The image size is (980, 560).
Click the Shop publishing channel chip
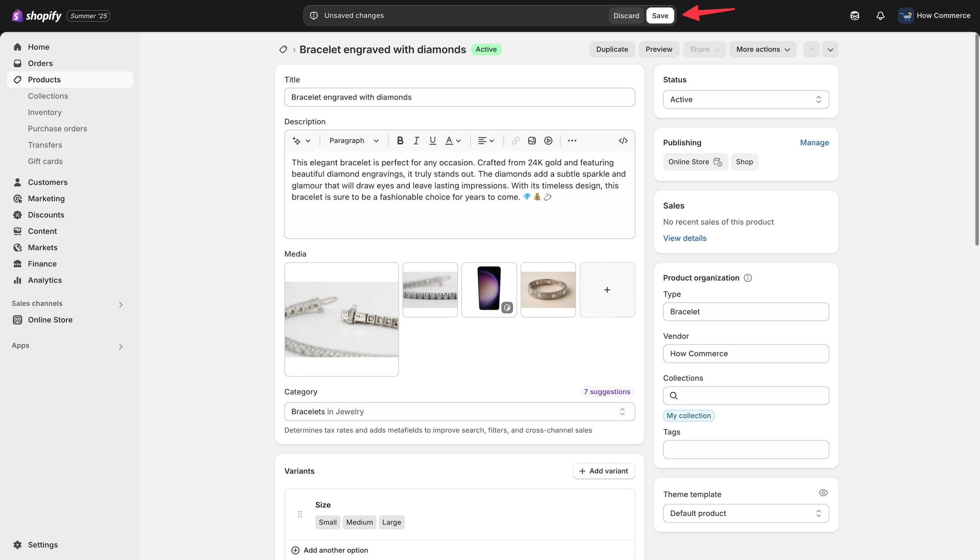click(744, 162)
